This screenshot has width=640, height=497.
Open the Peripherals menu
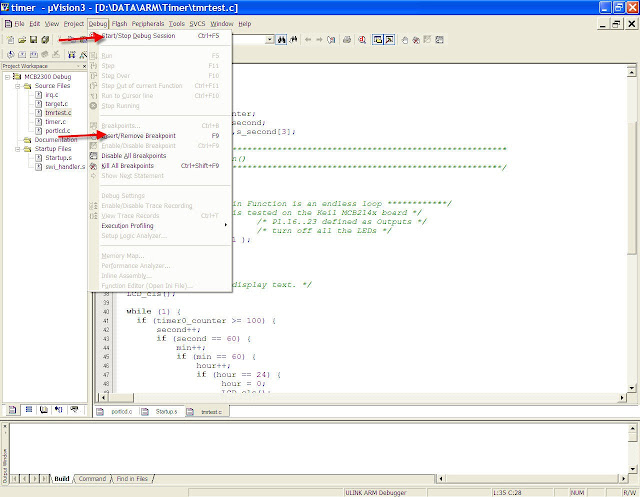[148, 24]
